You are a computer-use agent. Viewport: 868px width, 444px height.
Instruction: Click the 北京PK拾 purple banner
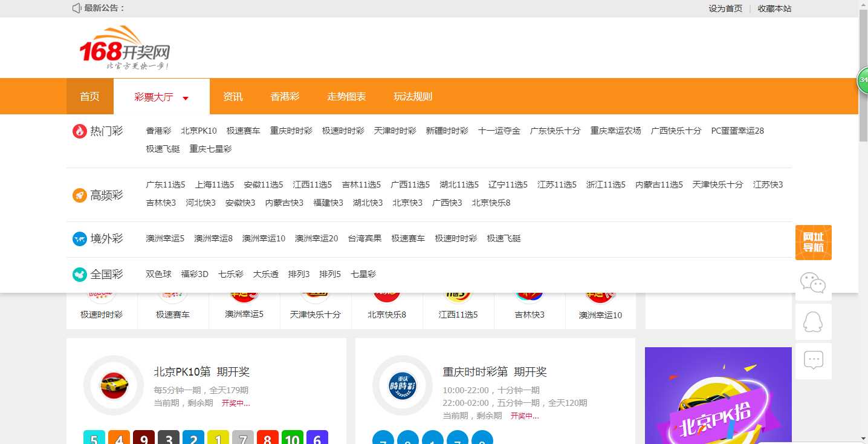pyautogui.click(x=718, y=396)
